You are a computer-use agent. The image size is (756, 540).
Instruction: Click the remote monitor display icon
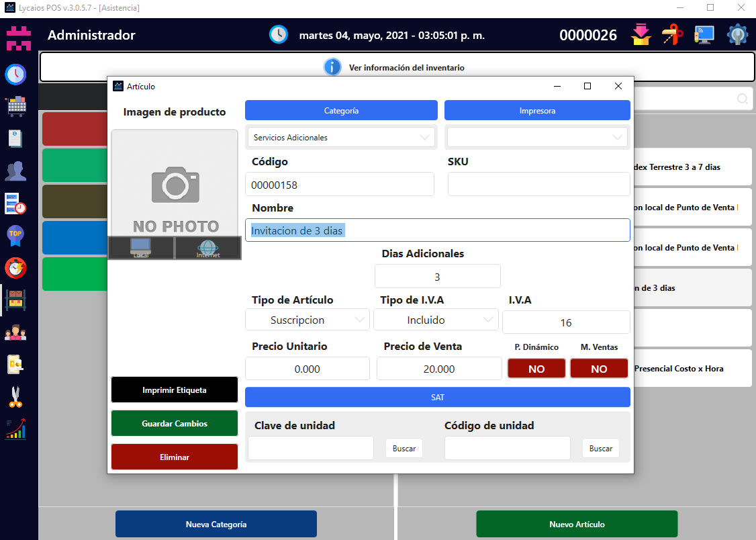pyautogui.click(x=704, y=35)
